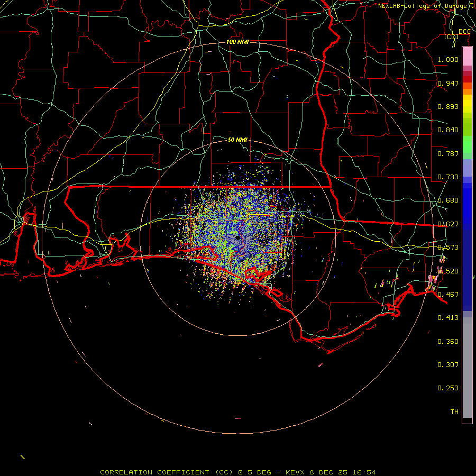
Task: Click the TH threshold label on the scale
Action: point(454,412)
